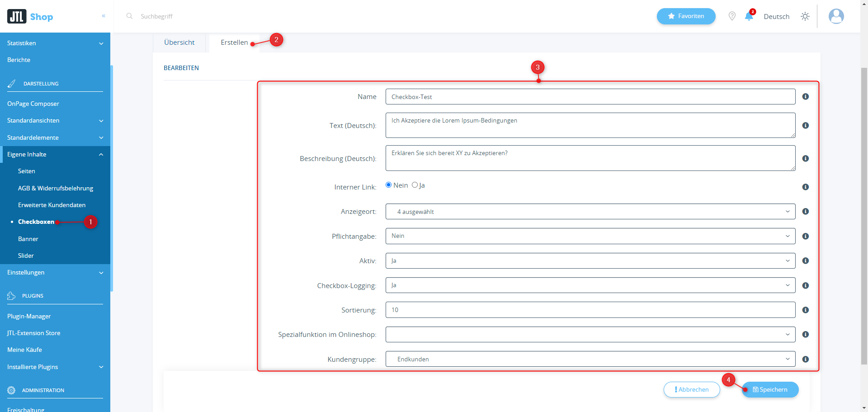Viewport: 868px width, 412px height.
Task: Click the info icon for Text (Deutsch)
Action: 806,126
